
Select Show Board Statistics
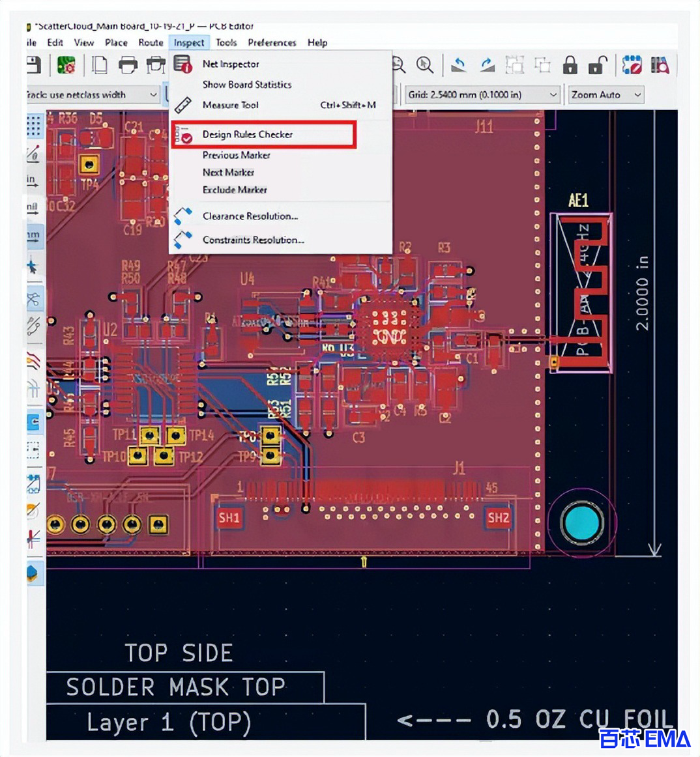pos(281,85)
